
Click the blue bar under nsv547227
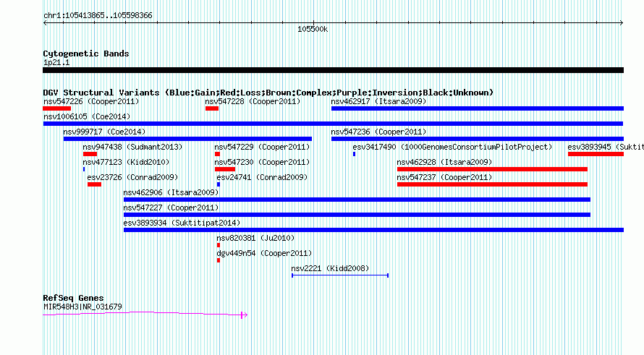[357, 215]
